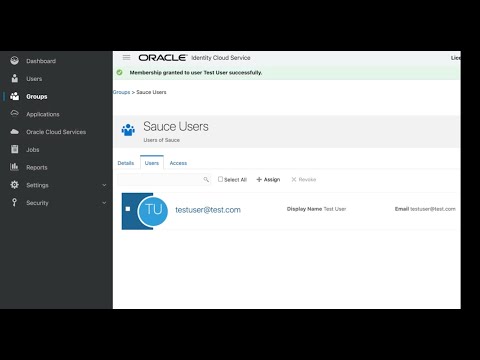Image resolution: width=480 pixels, height=360 pixels.
Task: Click the Users person icon in sidebar
Action: tap(14, 78)
